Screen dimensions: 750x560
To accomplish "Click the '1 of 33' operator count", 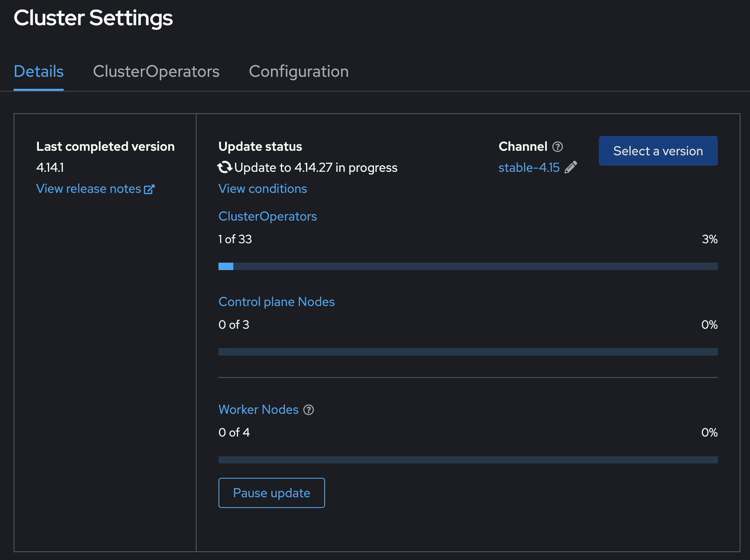I will [x=235, y=239].
